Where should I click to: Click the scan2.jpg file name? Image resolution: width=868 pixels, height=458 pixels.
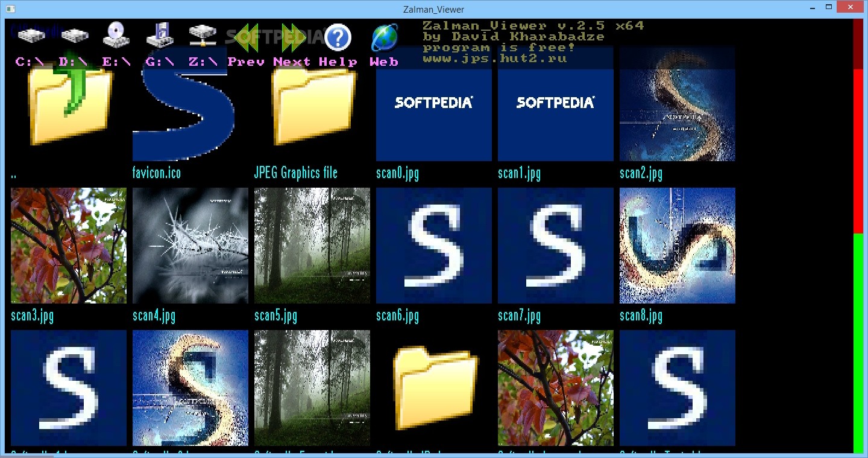[x=641, y=174]
